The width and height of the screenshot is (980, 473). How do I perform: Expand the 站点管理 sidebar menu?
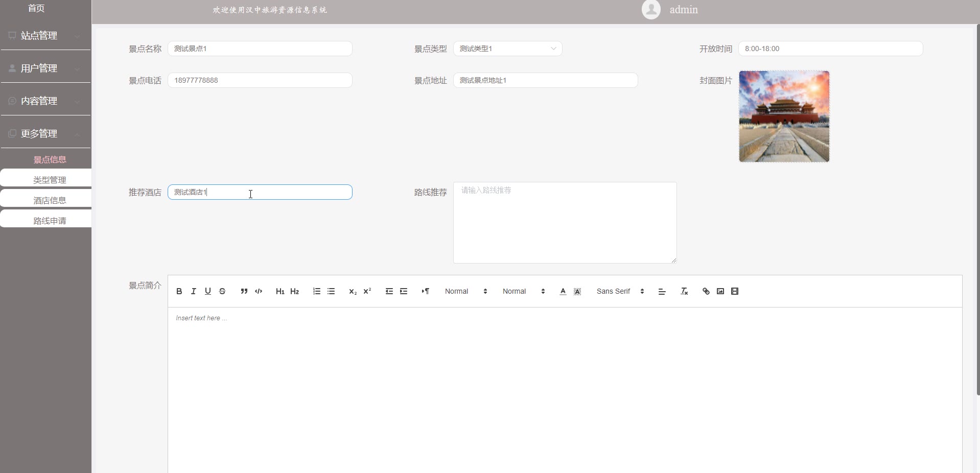[x=45, y=36]
